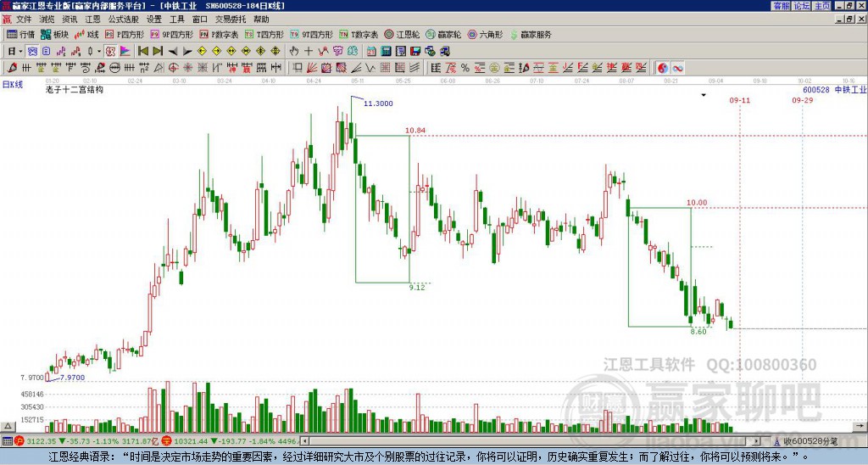Open the P四方形 tool

click(125, 34)
